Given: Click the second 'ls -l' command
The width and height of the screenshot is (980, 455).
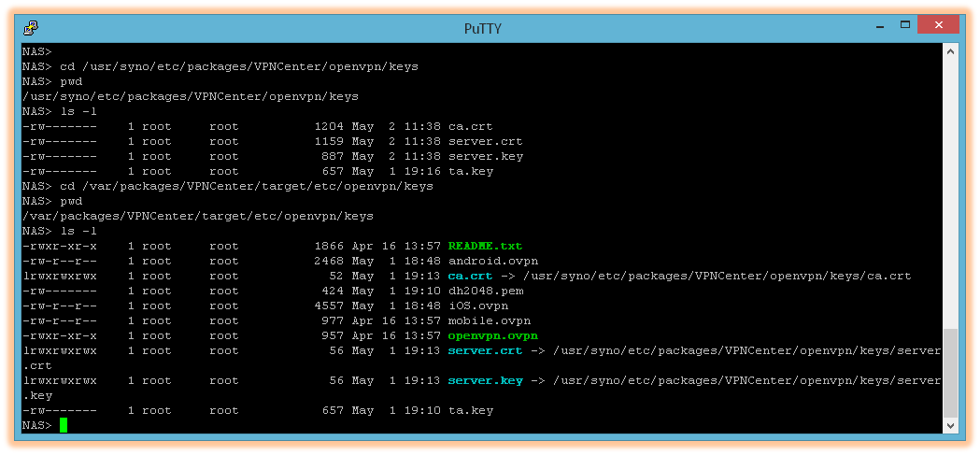Looking at the screenshot, I should point(78,232).
